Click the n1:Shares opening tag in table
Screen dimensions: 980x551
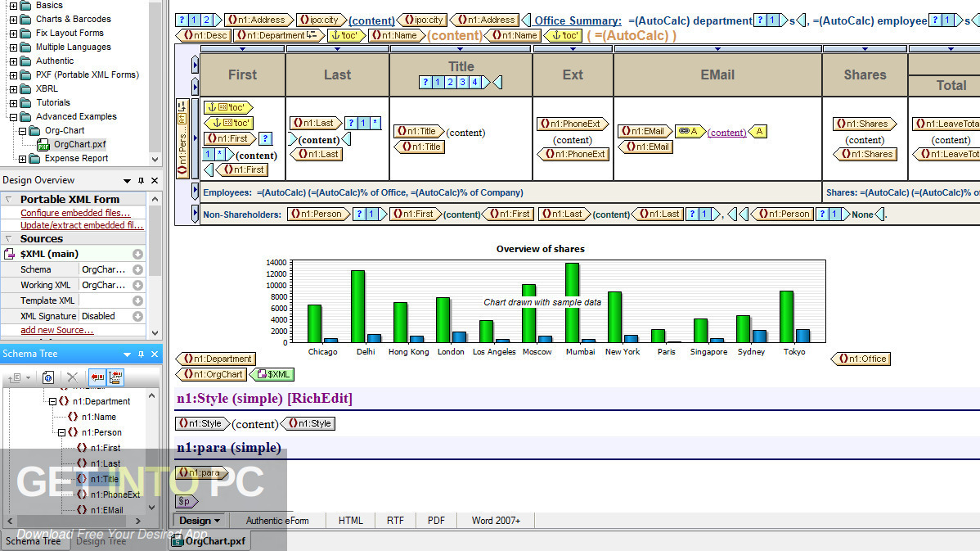865,124
